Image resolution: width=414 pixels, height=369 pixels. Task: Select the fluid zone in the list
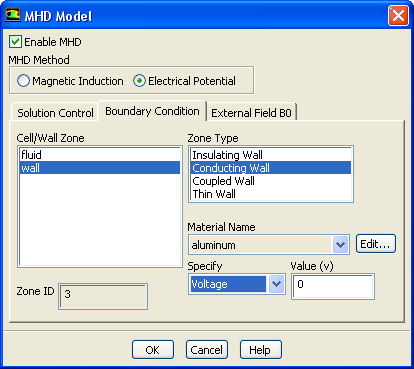click(100, 155)
